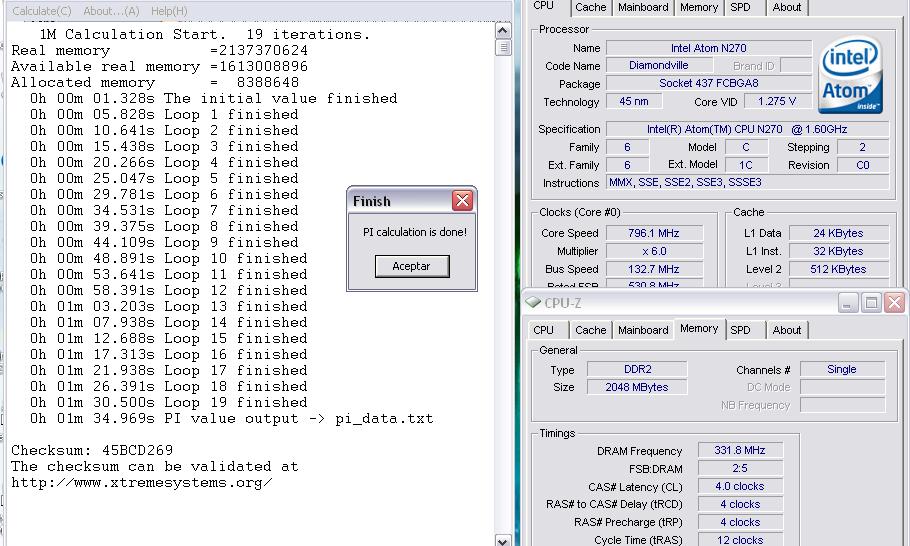This screenshot has height=546, width=910.
Task: Click the 'Allocated memory = 8388648' line
Action: (x=155, y=83)
